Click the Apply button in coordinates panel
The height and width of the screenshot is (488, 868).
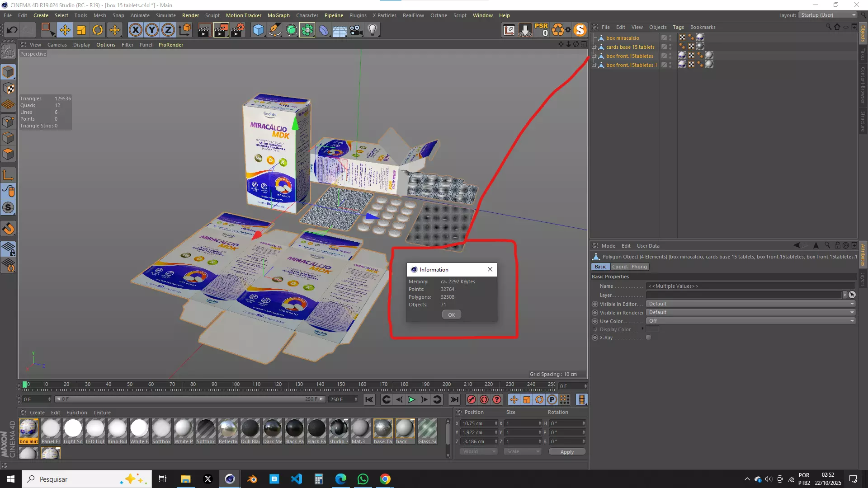(x=567, y=452)
